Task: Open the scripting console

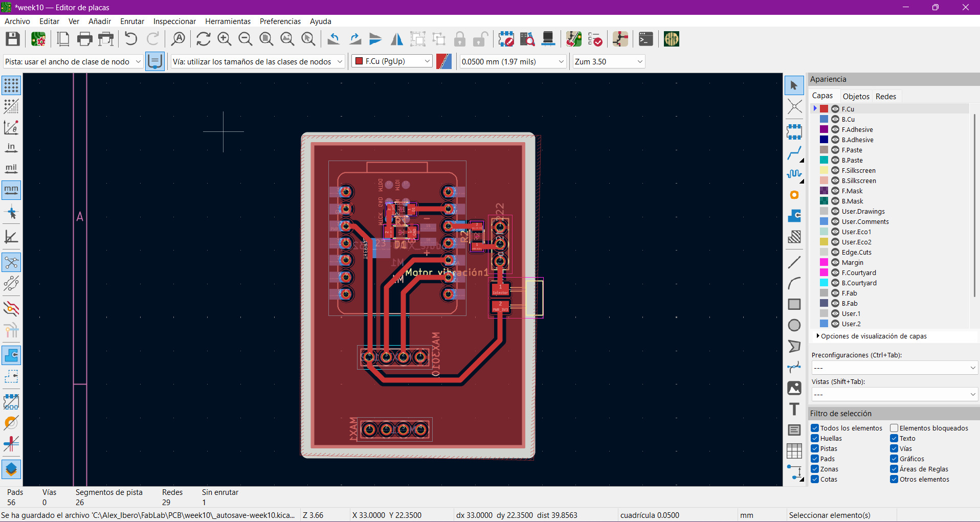Action: 645,39
